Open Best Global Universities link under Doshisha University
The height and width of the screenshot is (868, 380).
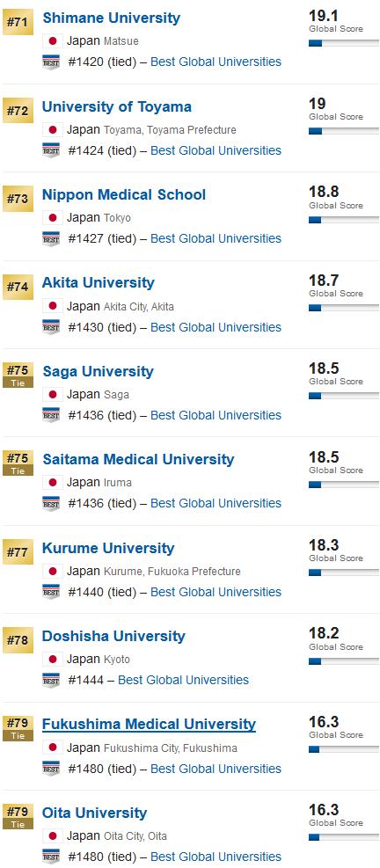coord(183,680)
